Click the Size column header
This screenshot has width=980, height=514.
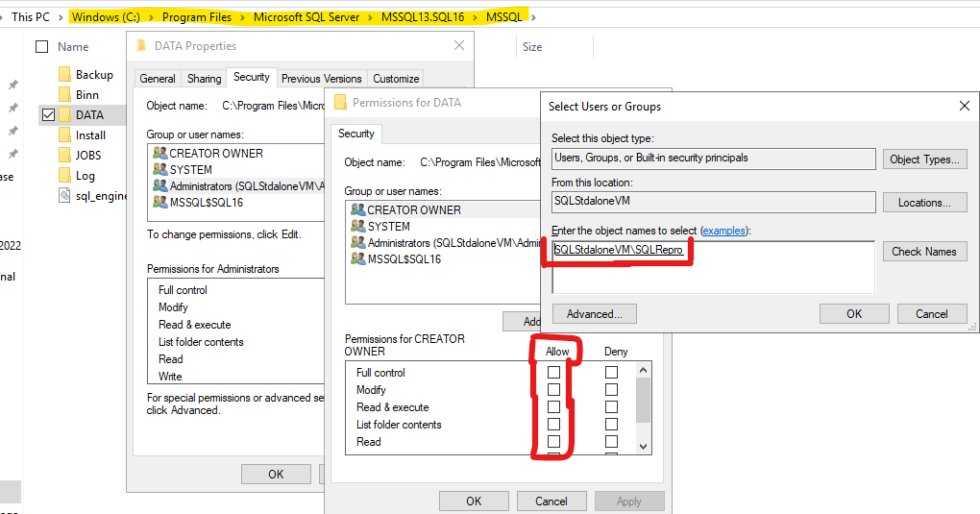[532, 47]
